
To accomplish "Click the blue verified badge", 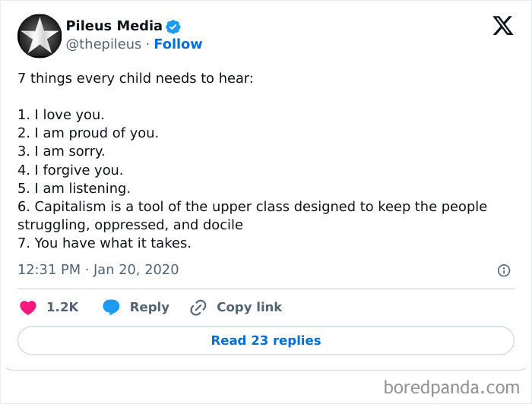I will pos(174,27).
